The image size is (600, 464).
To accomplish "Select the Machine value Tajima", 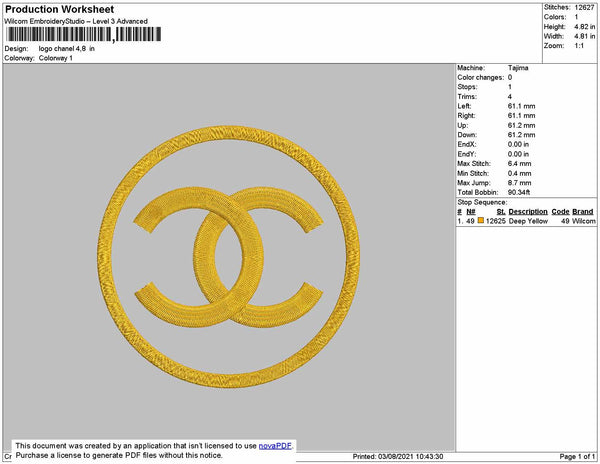I will pyautogui.click(x=518, y=68).
